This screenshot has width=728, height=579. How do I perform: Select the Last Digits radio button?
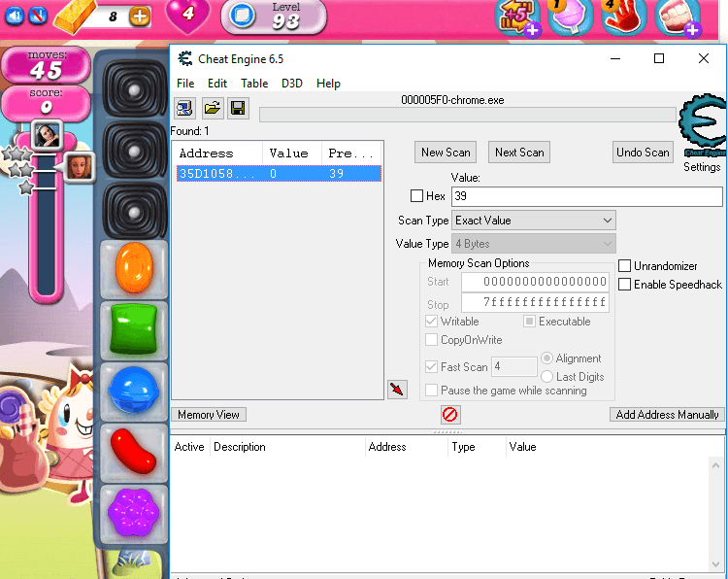[x=546, y=376]
